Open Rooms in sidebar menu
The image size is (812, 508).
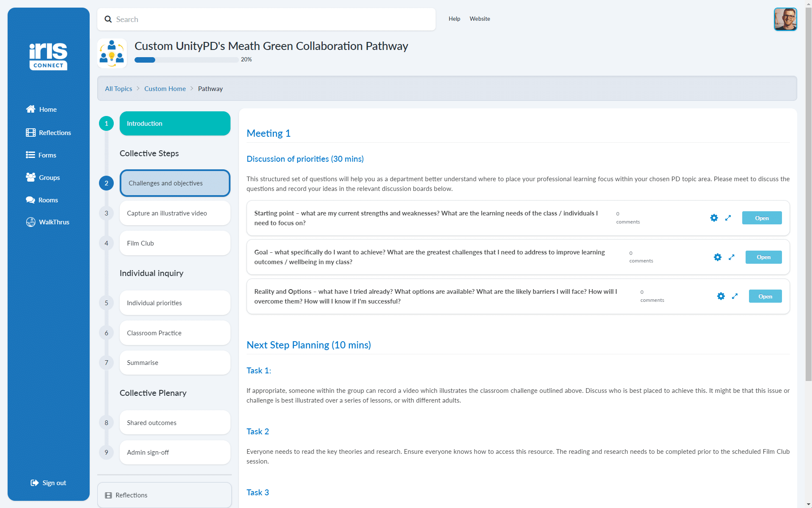[x=42, y=200]
